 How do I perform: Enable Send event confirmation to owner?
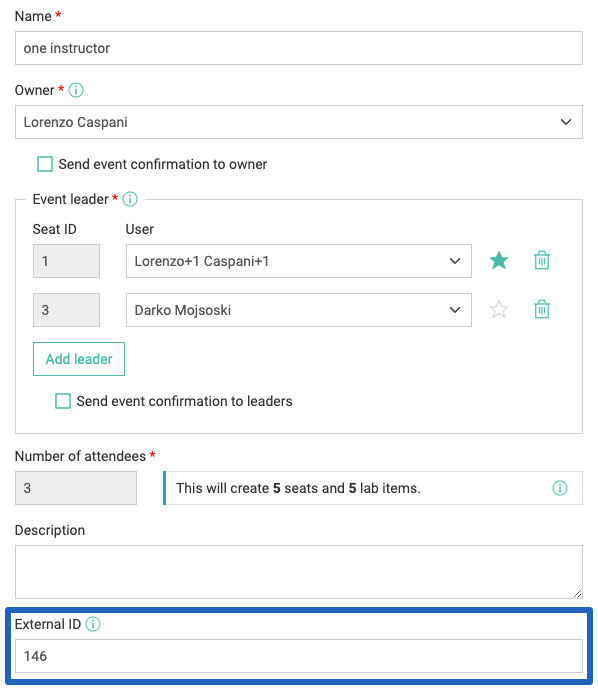coord(45,164)
